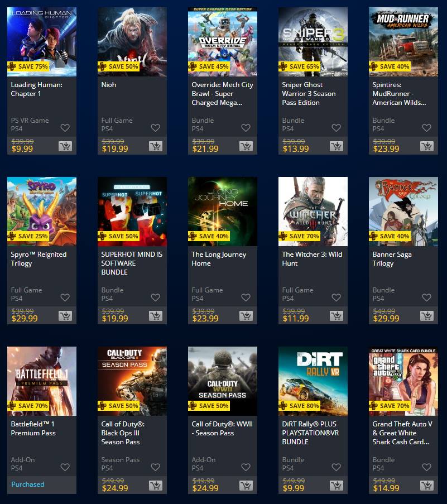Viewport: 447px width, 504px height.
Task: Open Call of Duty Black Ops III Season Pass
Action: coord(123,433)
